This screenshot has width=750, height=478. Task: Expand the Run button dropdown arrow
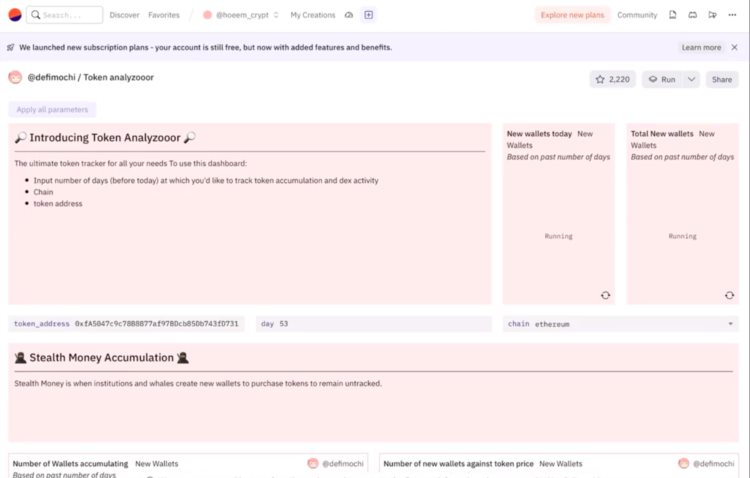(691, 79)
